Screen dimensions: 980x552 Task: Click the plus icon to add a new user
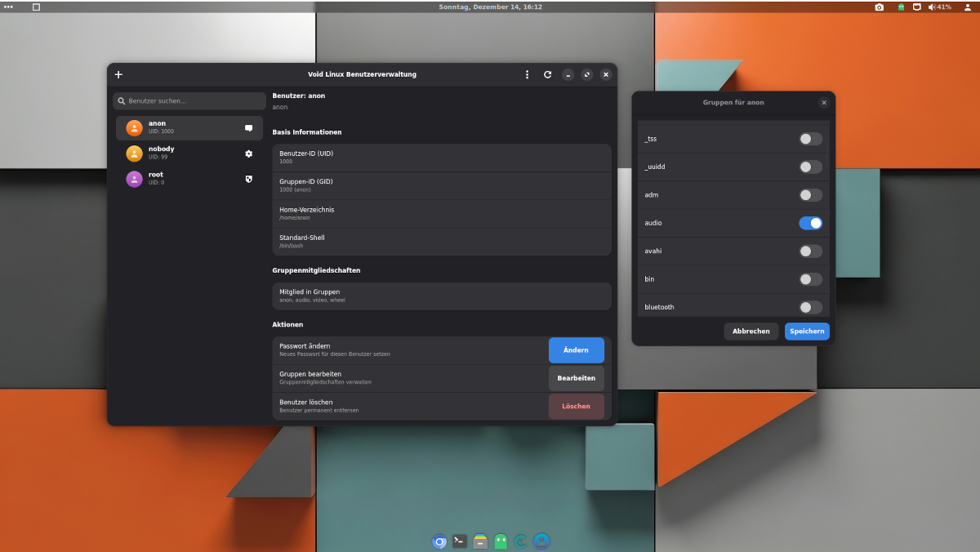tap(118, 74)
